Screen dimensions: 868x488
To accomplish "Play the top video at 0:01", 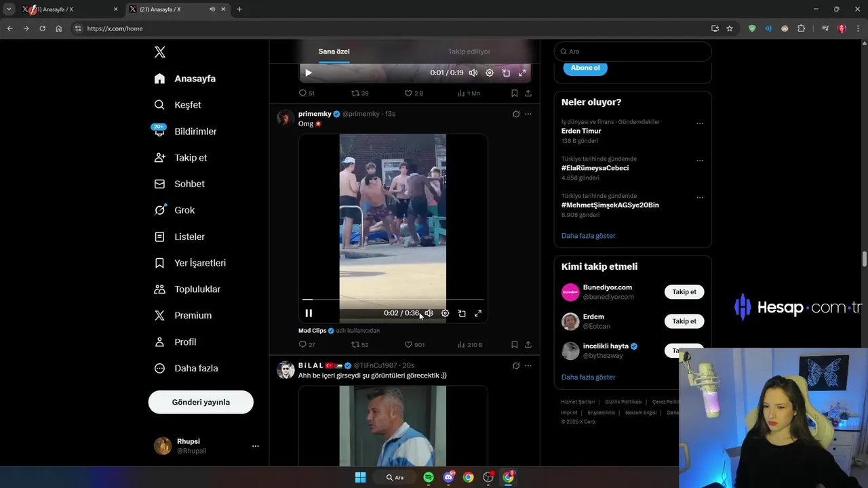I will pyautogui.click(x=309, y=73).
